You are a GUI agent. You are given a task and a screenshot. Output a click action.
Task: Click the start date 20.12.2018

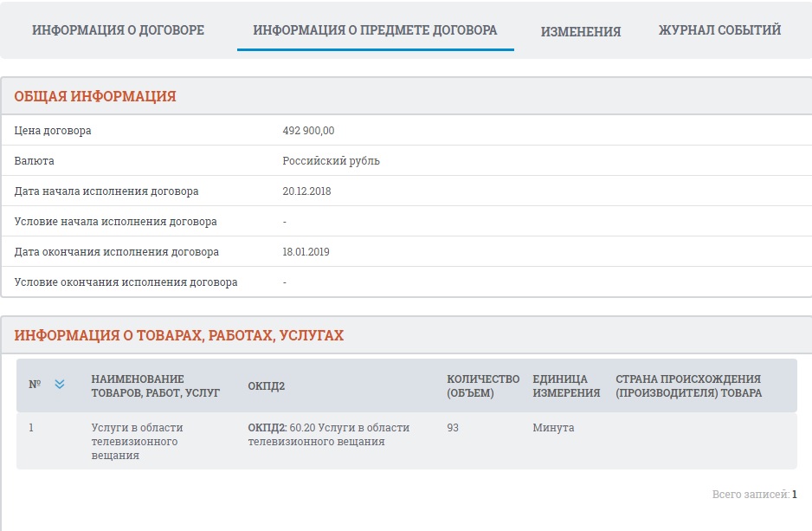[x=306, y=191]
